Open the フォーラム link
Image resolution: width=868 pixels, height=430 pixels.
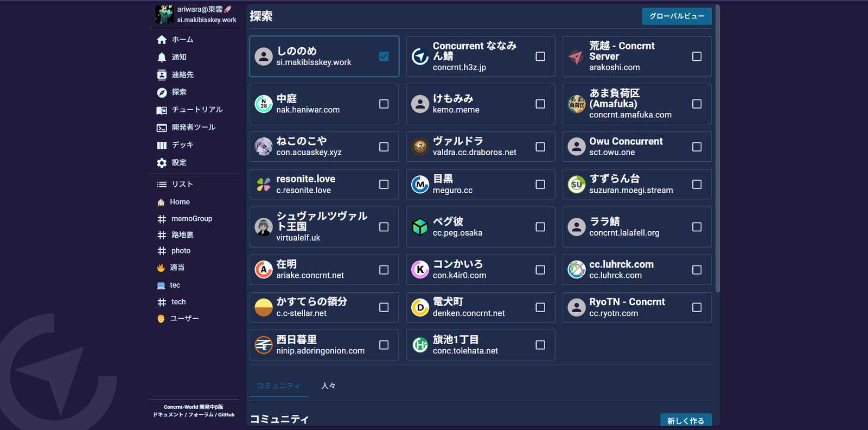coord(201,415)
